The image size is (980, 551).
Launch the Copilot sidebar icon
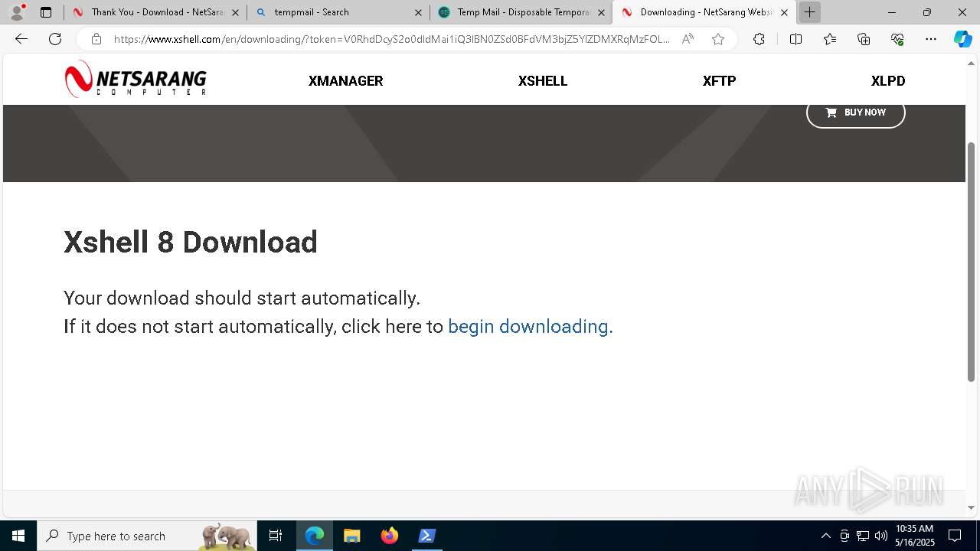coord(962,39)
